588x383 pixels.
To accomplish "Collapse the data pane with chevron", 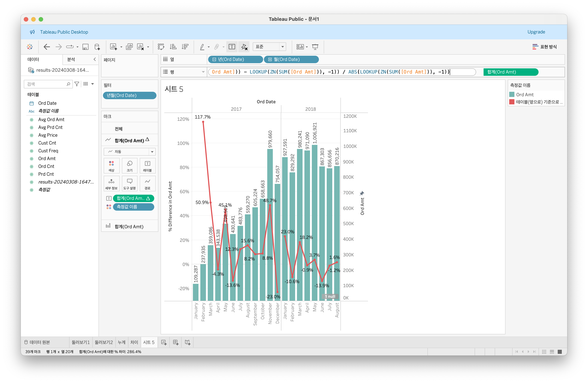I will 95,59.
